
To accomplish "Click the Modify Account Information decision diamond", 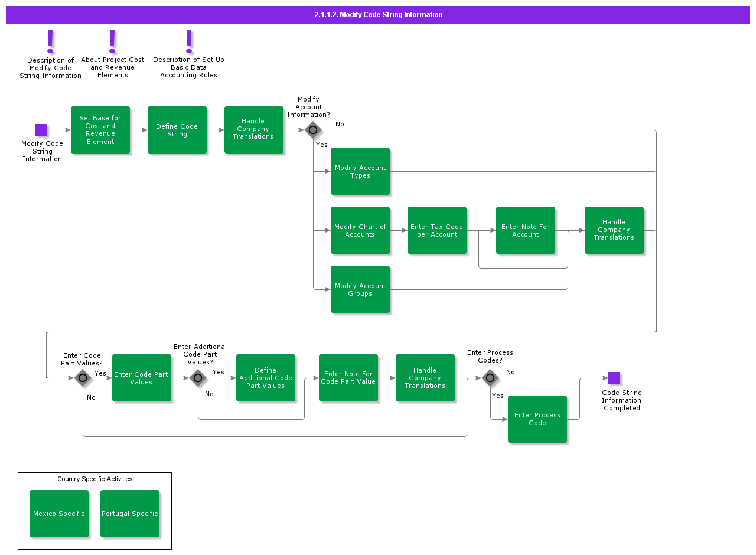I will 313,130.
